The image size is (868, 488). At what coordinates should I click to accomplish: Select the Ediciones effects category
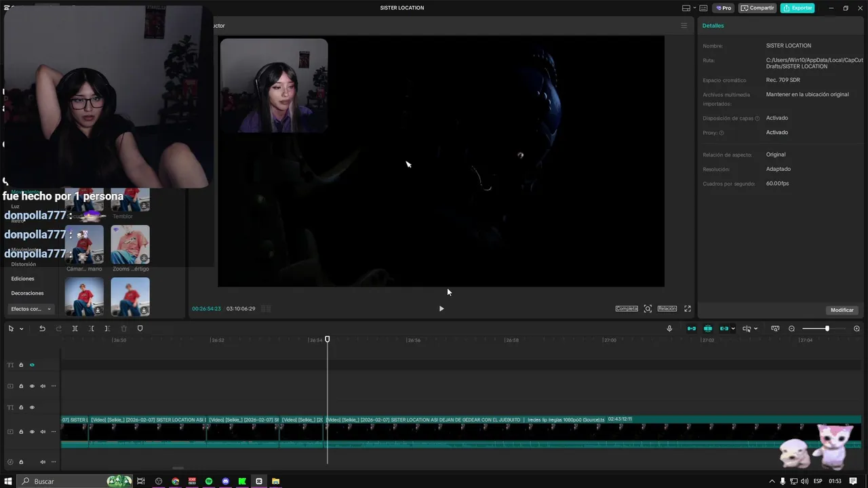[x=22, y=279]
